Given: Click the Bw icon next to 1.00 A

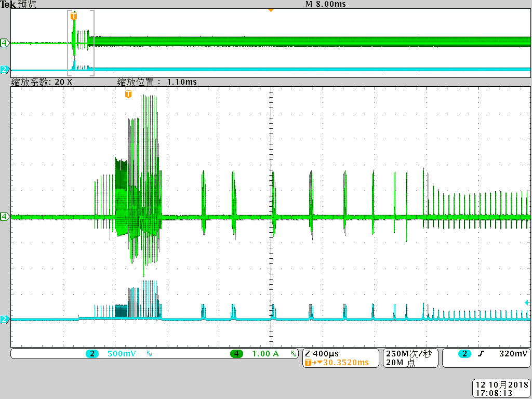Looking at the screenshot, I should point(294,354).
